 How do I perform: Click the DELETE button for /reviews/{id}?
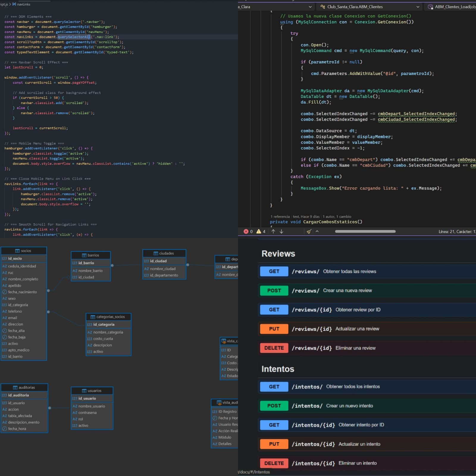[x=274, y=348]
